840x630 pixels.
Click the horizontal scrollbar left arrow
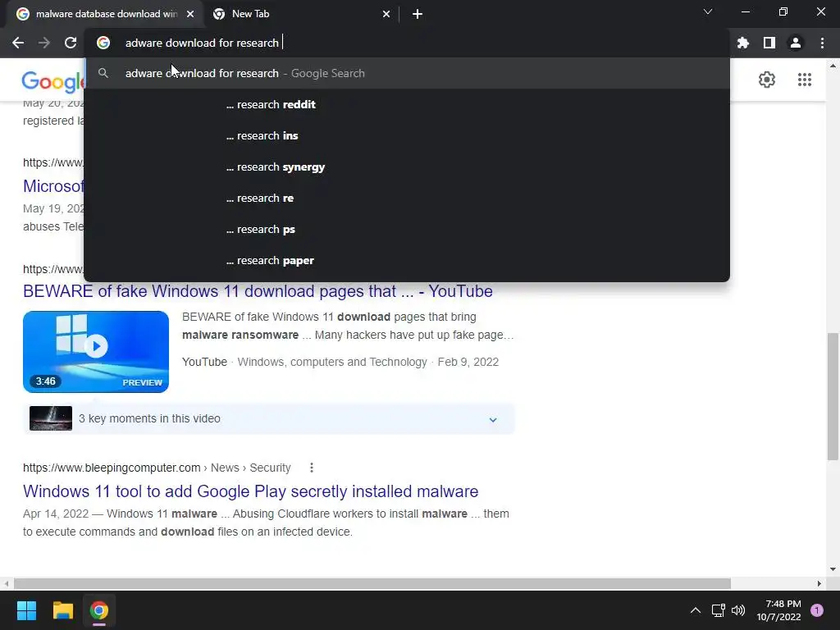6,583
